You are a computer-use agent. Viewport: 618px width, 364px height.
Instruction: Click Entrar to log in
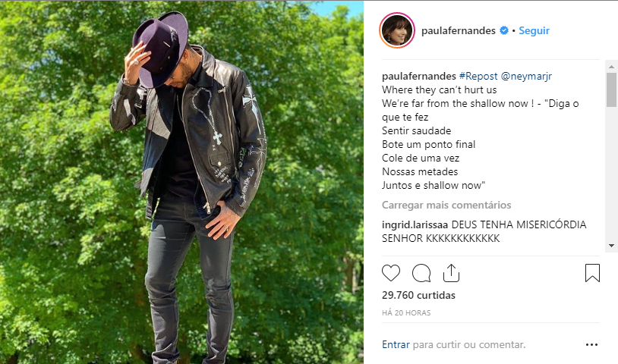(x=396, y=345)
